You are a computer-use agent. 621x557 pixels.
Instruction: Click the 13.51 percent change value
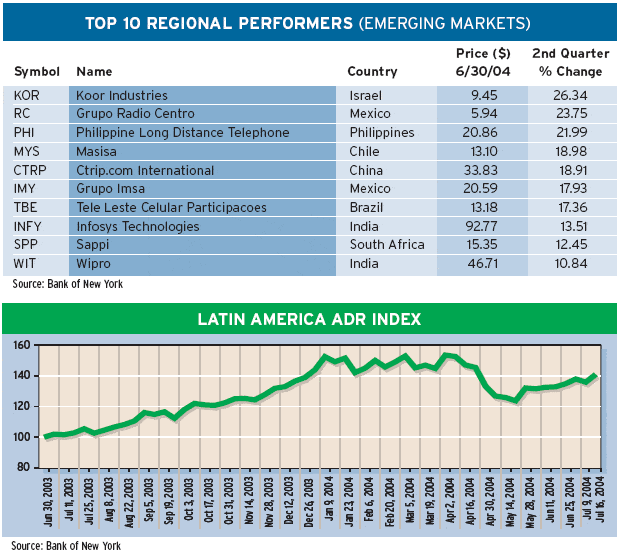(x=574, y=226)
